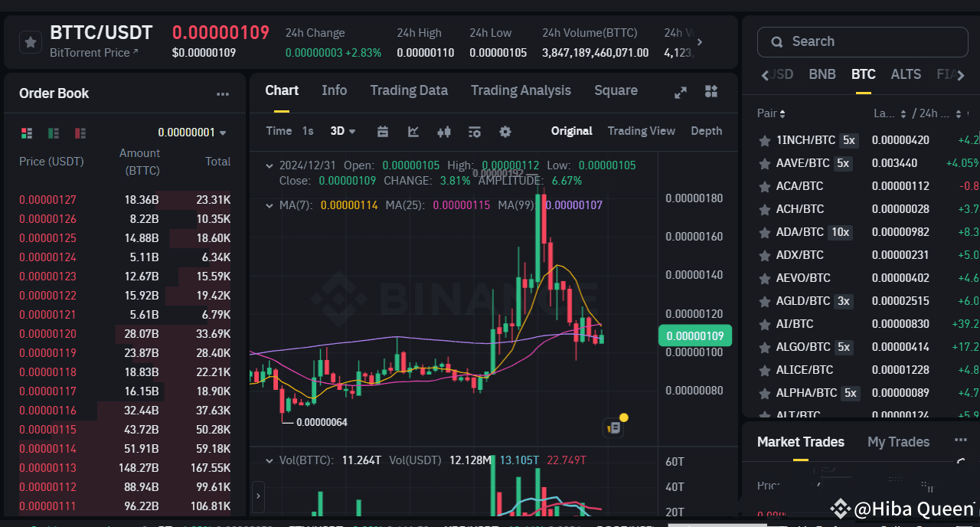Show sell orders only view

(x=80, y=133)
